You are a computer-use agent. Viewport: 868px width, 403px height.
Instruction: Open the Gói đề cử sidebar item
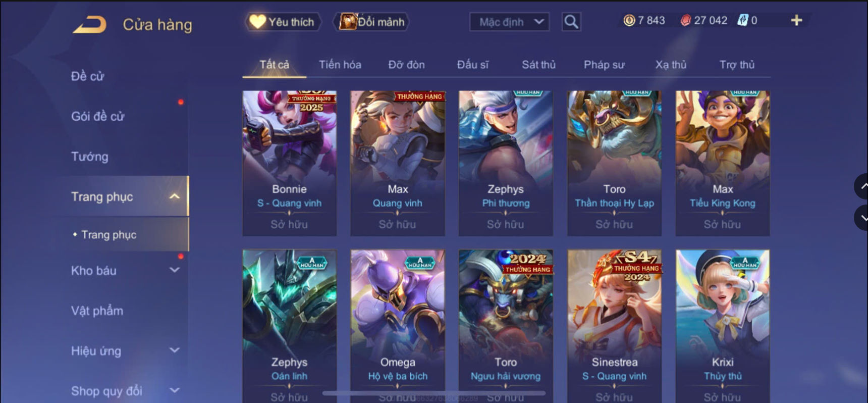[97, 116]
